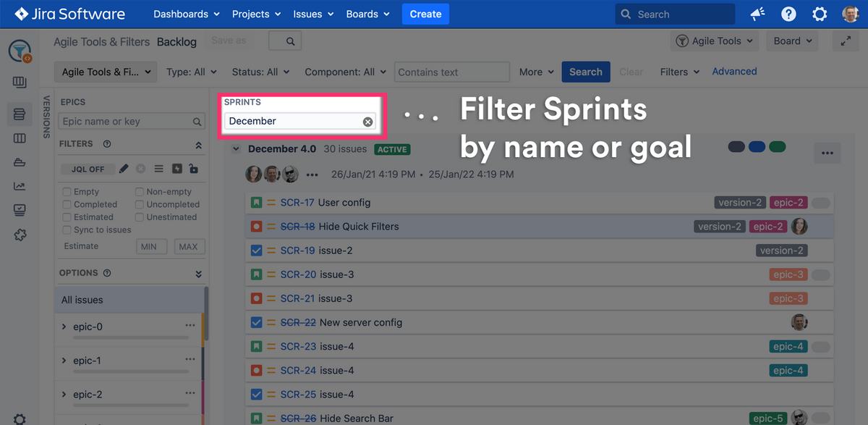The width and height of the screenshot is (868, 425).
Task: Clear the December sprint filter text
Action: (x=367, y=122)
